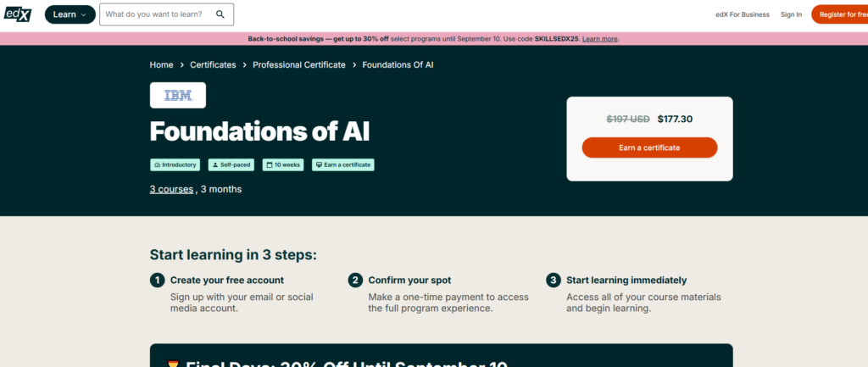
Task: Click the SKILLSEDX25 promo code text
Action: click(x=556, y=39)
